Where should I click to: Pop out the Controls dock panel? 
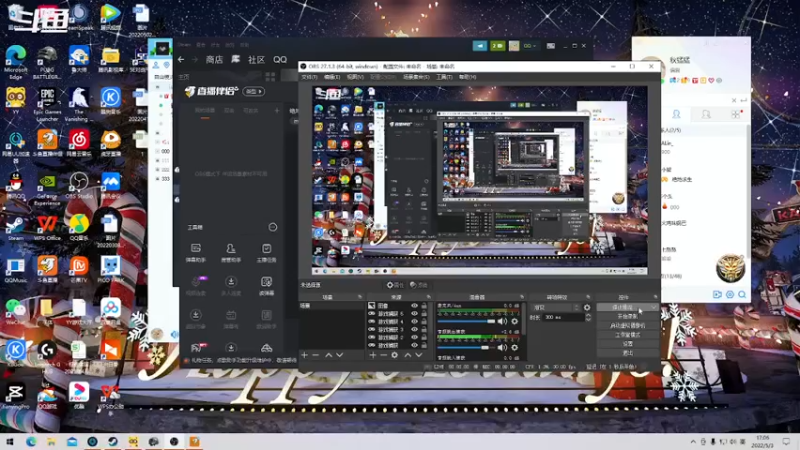(656, 297)
